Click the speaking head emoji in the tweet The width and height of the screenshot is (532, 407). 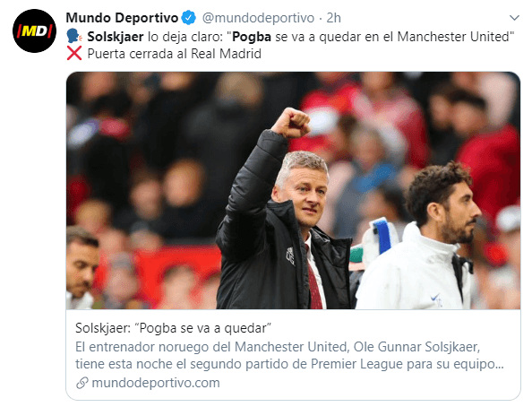(74, 36)
